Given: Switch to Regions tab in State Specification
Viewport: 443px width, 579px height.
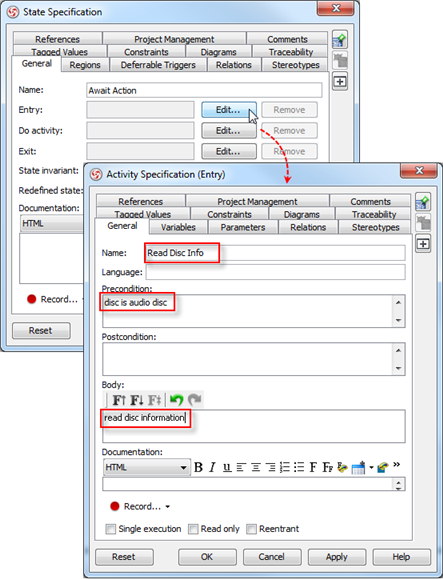Looking at the screenshot, I should (x=85, y=65).
